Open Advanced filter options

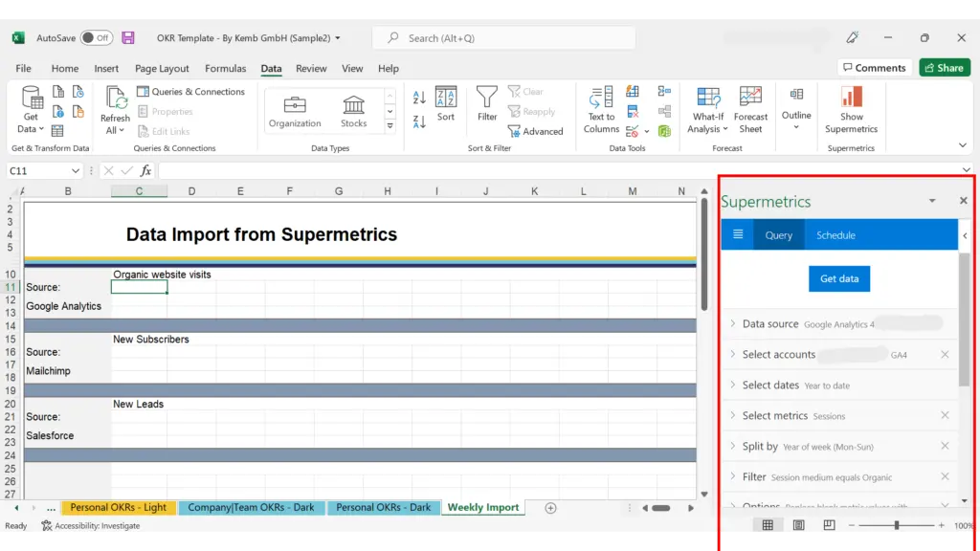(x=536, y=131)
